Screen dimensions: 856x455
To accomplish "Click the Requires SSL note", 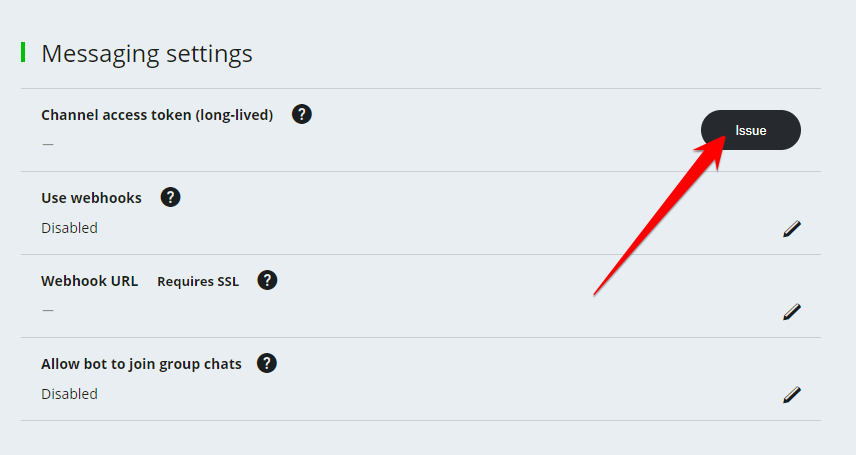I will pyautogui.click(x=198, y=281).
